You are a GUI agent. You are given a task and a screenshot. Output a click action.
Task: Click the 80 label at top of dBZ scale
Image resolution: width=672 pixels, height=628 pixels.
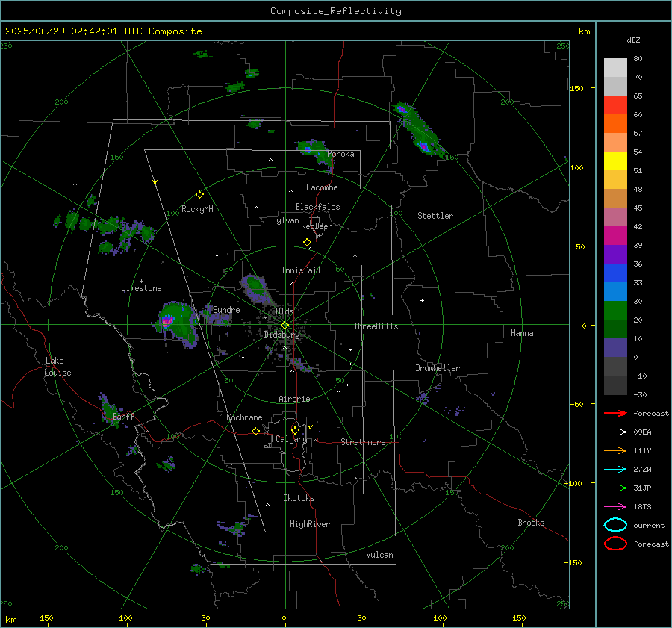638,59
